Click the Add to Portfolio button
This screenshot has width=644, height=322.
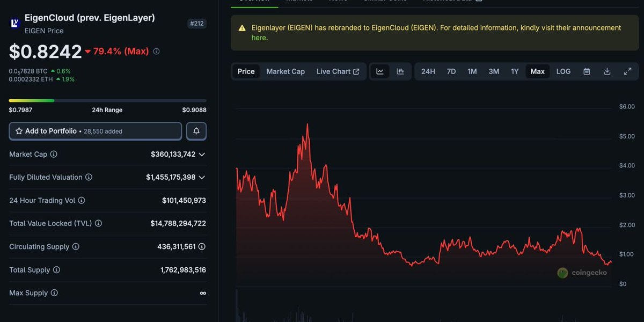(96, 131)
